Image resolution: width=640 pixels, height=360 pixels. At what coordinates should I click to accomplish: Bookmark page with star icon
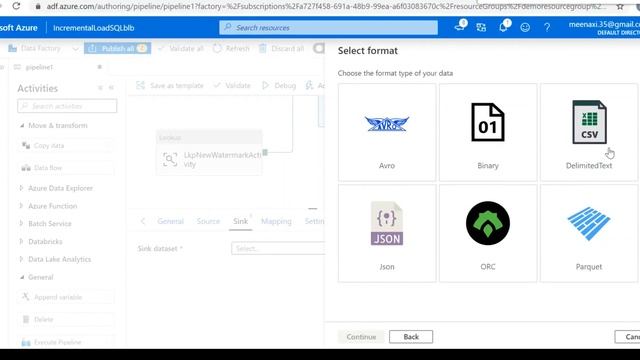(x=620, y=7)
